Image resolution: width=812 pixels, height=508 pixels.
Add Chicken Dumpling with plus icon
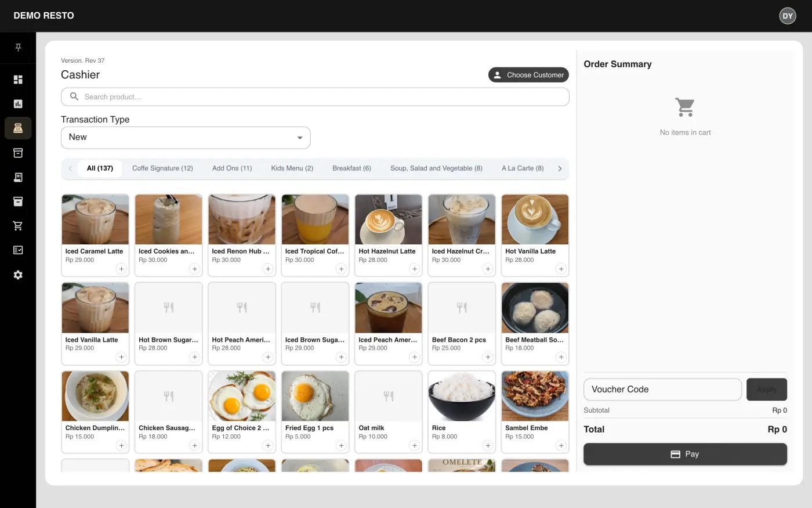121,445
